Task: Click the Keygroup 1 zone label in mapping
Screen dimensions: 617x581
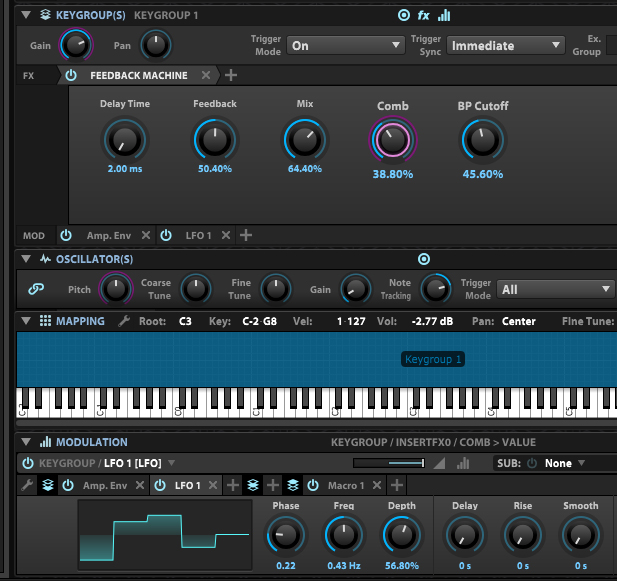Action: click(x=433, y=359)
